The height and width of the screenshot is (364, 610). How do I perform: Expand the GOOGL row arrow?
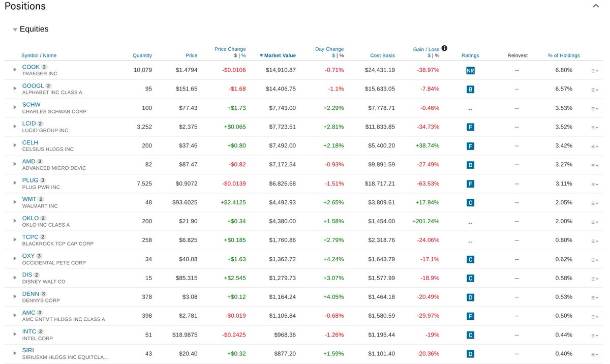pos(15,88)
